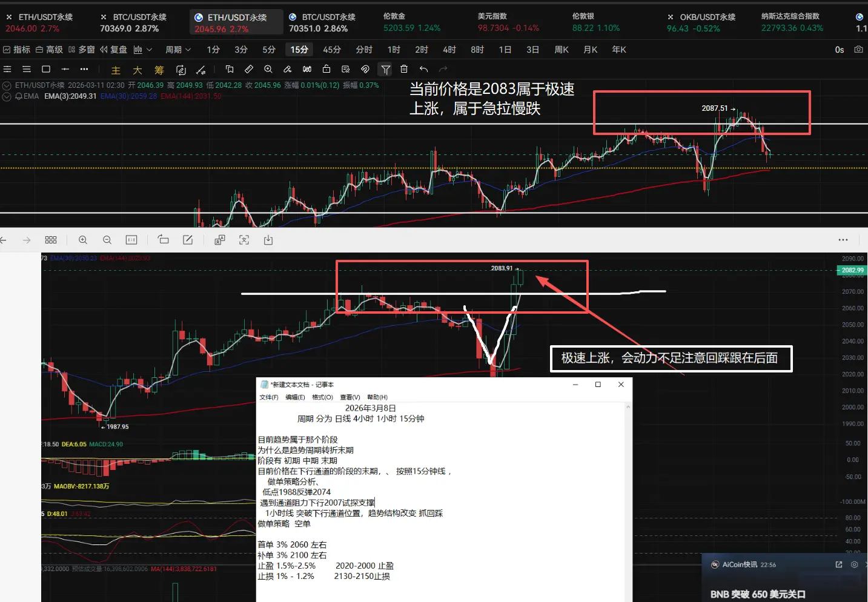Click the magnifier zoom tool in chart toolbar
The height and width of the screenshot is (602, 868).
coord(268,69)
